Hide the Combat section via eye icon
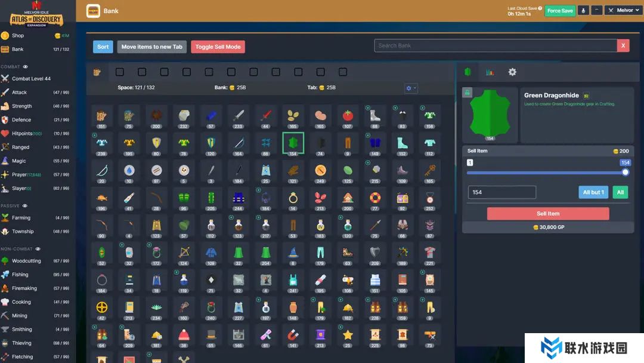The image size is (644, 363). [x=26, y=67]
